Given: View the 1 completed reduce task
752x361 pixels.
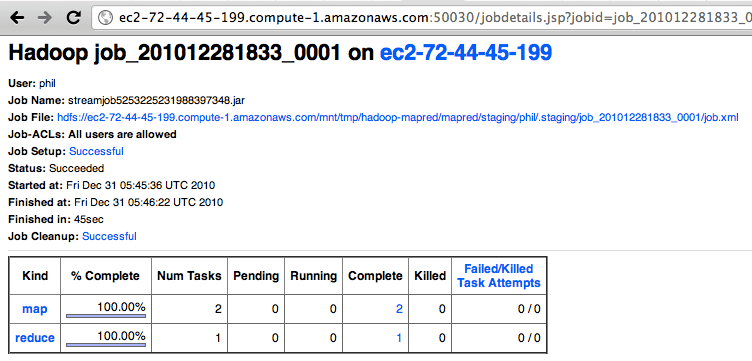Looking at the screenshot, I should pyautogui.click(x=399, y=338).
